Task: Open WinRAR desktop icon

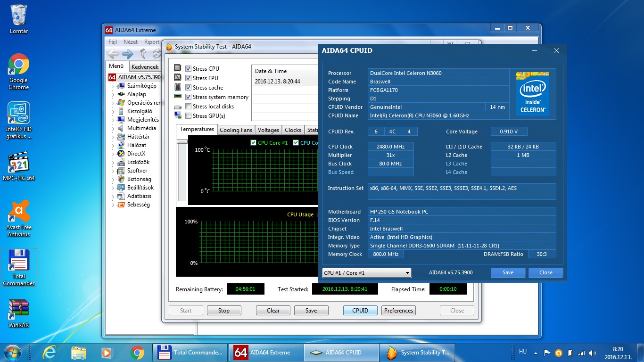Action: (19, 314)
